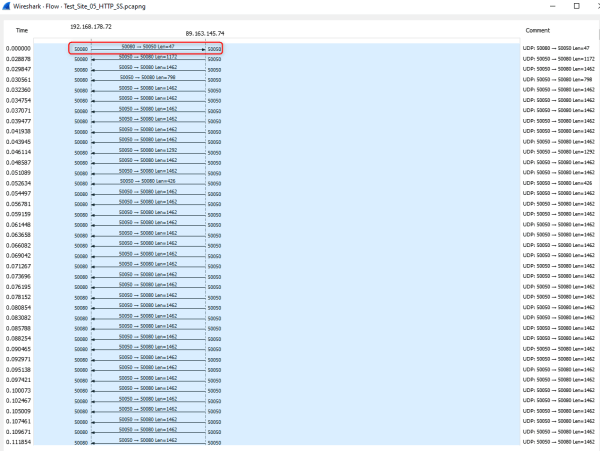Click the Time column header
Image resolution: width=600 pixels, height=451 pixels.
pyautogui.click(x=18, y=32)
